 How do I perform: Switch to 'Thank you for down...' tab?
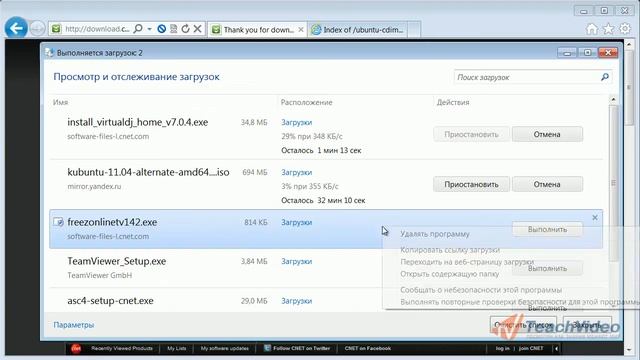258,29
